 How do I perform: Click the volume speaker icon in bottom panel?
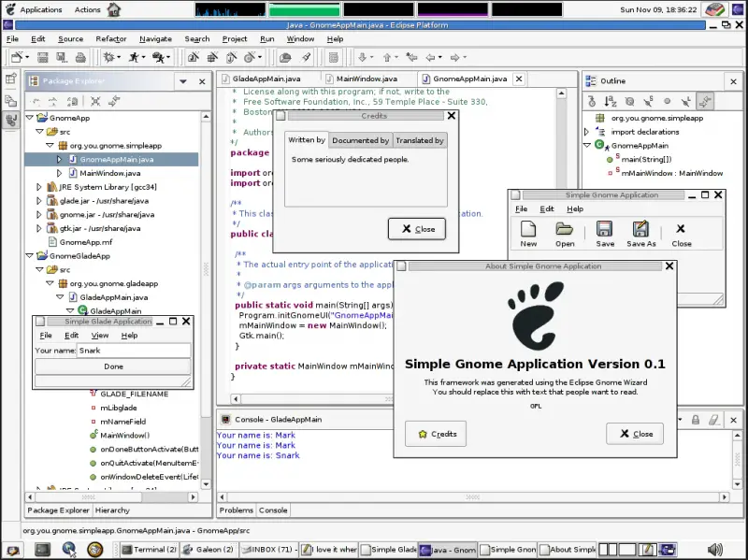(715, 550)
